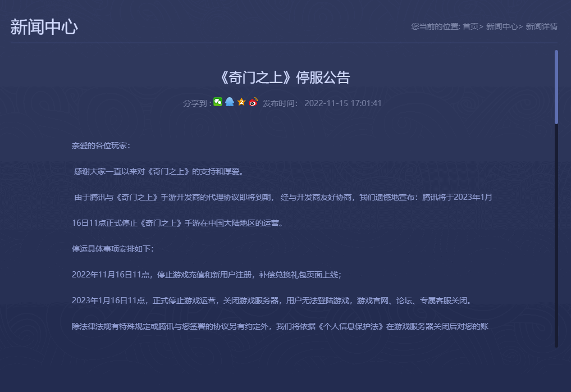The image size is (571, 392).
Task: Click the publish time 2022-11-15 17:01:41
Action: pos(342,103)
